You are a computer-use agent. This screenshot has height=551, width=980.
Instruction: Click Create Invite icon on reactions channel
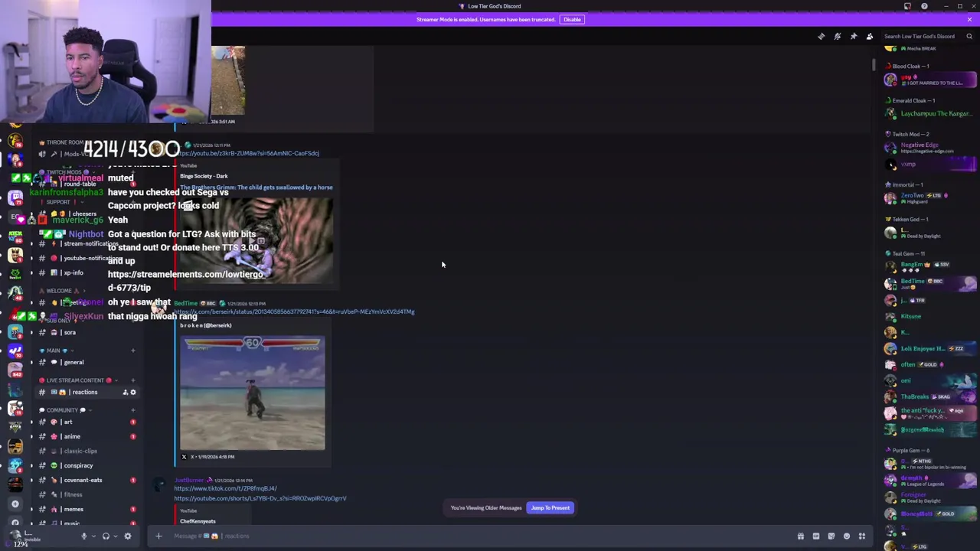tap(125, 393)
